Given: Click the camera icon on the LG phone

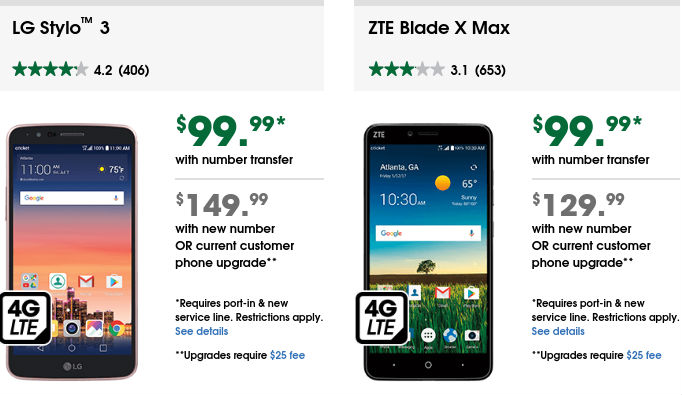Looking at the screenshot, I should tap(72, 328).
